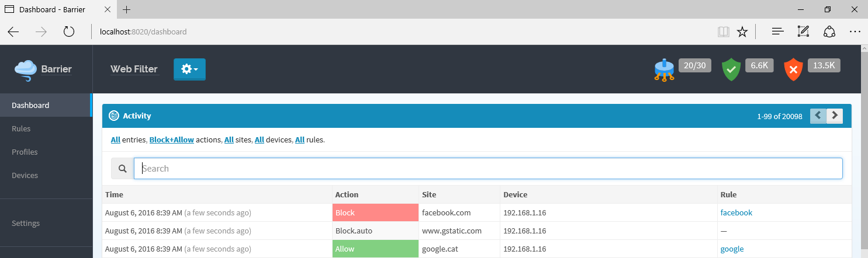Go to previous activity page

pyautogui.click(x=818, y=116)
